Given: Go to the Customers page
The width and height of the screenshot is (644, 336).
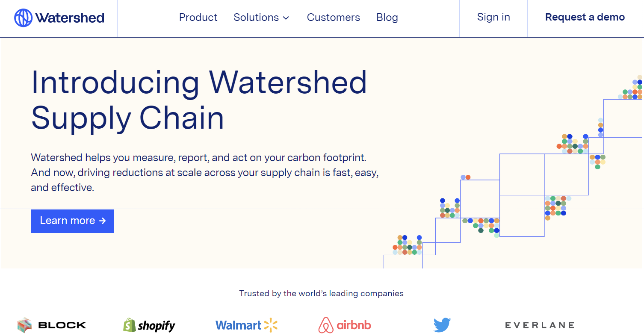Looking at the screenshot, I should click(333, 18).
